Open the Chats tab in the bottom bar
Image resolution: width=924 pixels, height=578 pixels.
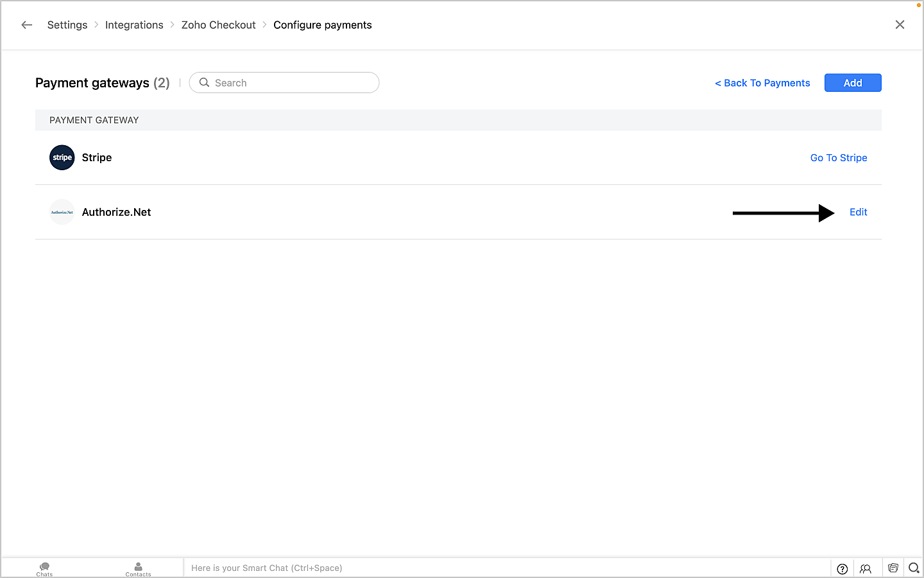pyautogui.click(x=44, y=569)
